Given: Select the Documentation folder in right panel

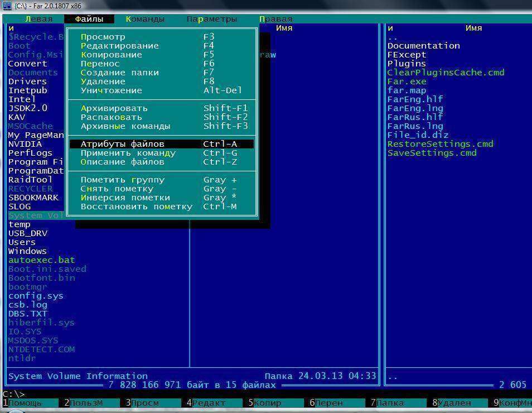Looking at the screenshot, I should (x=423, y=46).
